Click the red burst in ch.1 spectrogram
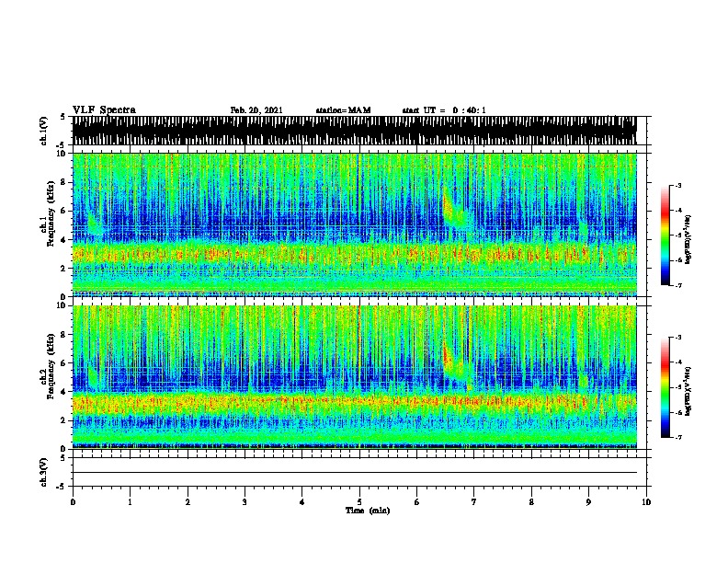The height and width of the screenshot is (563, 728). click(x=448, y=206)
